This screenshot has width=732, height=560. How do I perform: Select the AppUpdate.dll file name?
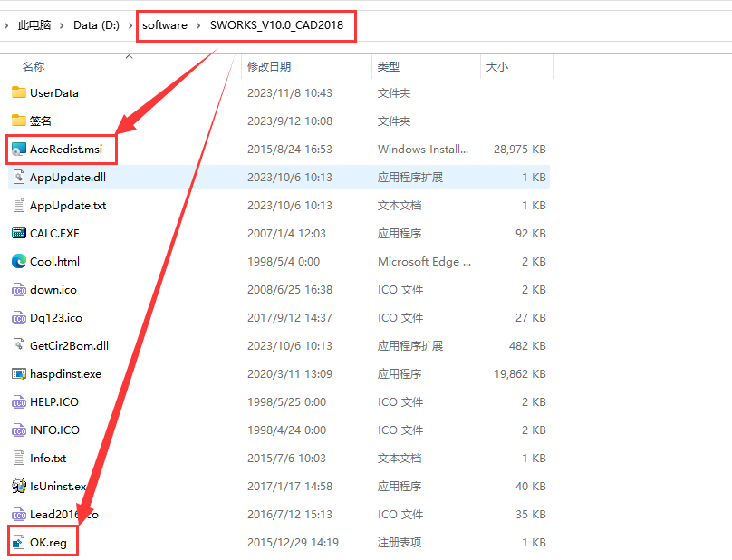[68, 178]
